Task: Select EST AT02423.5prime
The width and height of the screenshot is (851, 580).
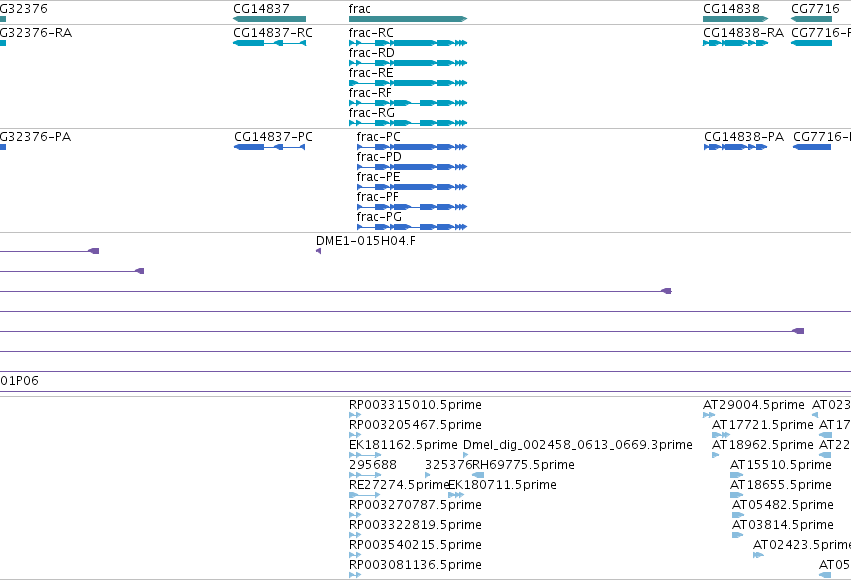Action: tap(802, 545)
